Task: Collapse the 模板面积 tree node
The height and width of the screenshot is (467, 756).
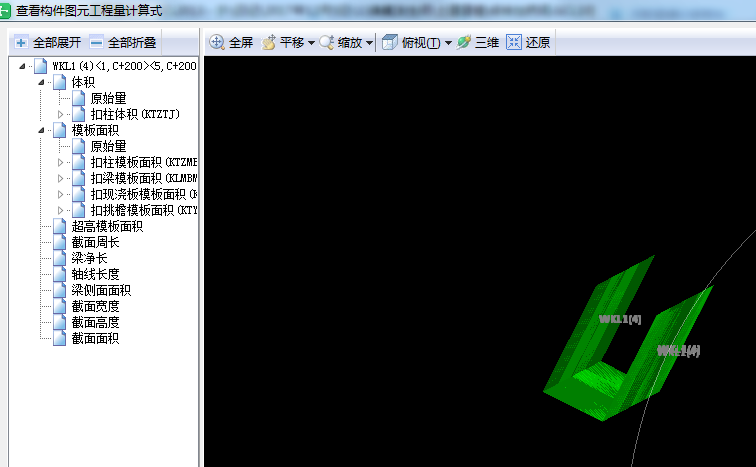Action: tap(41, 130)
